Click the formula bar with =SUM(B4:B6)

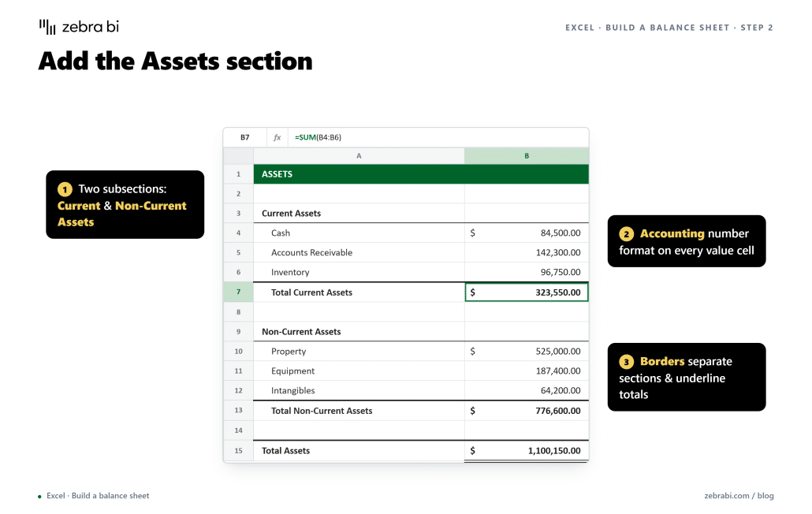pyautogui.click(x=438, y=138)
